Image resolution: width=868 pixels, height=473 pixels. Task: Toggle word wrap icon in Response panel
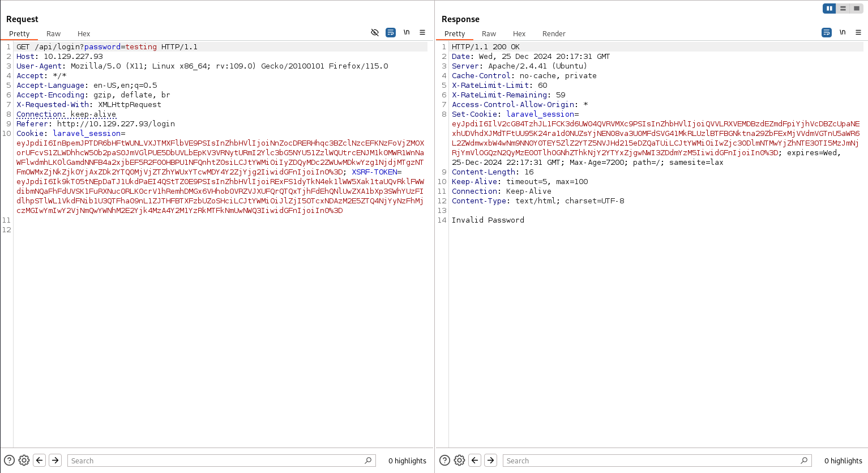[827, 32]
